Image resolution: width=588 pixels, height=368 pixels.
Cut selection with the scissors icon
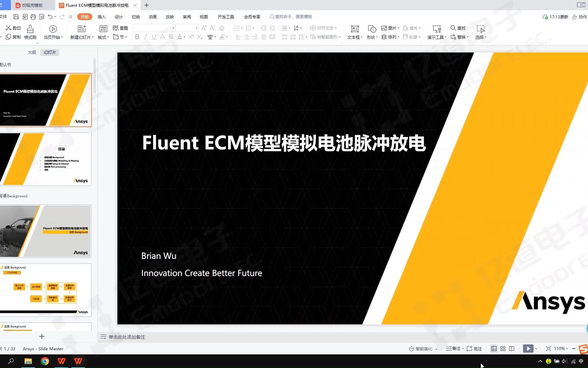coord(13,28)
